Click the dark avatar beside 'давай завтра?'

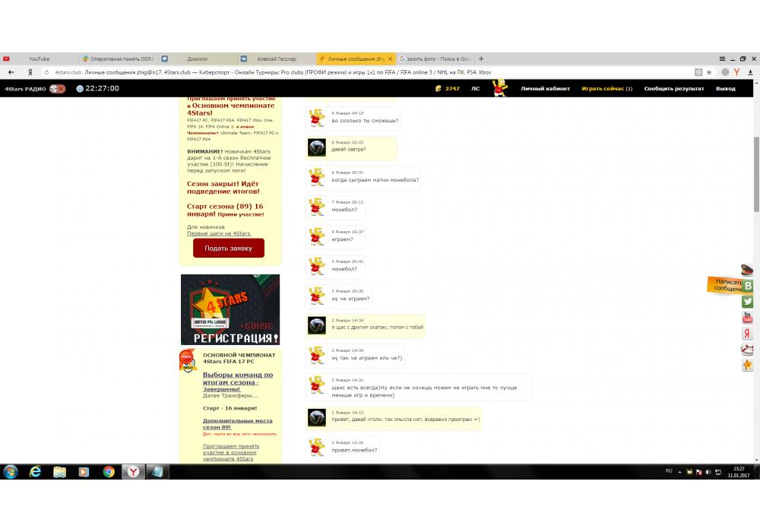(x=316, y=147)
